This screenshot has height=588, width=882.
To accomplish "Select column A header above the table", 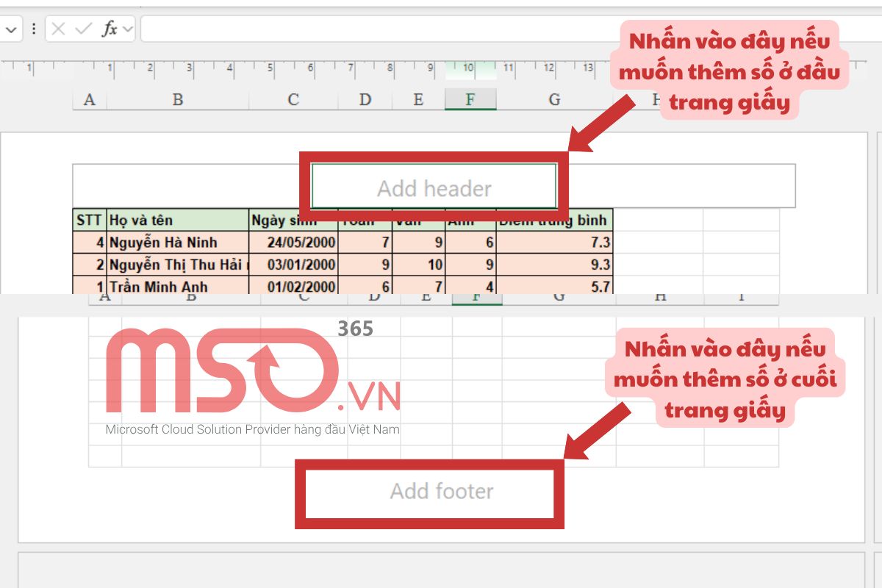I will 90,99.
